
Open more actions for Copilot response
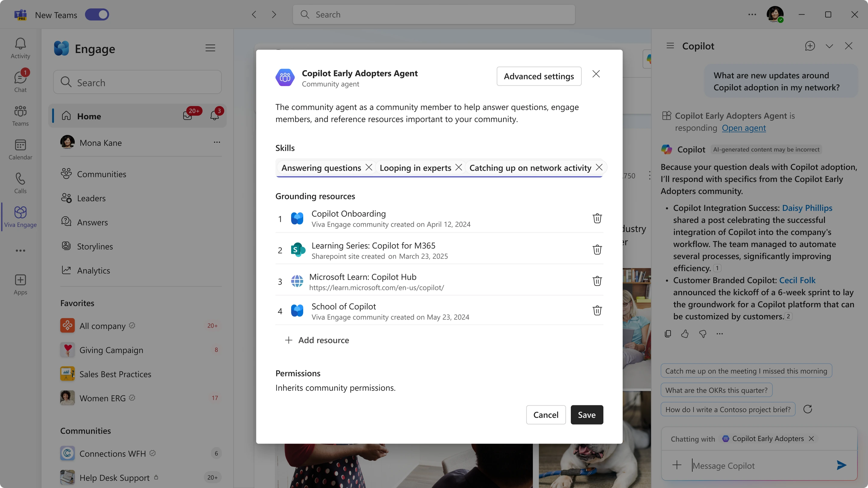(x=719, y=334)
